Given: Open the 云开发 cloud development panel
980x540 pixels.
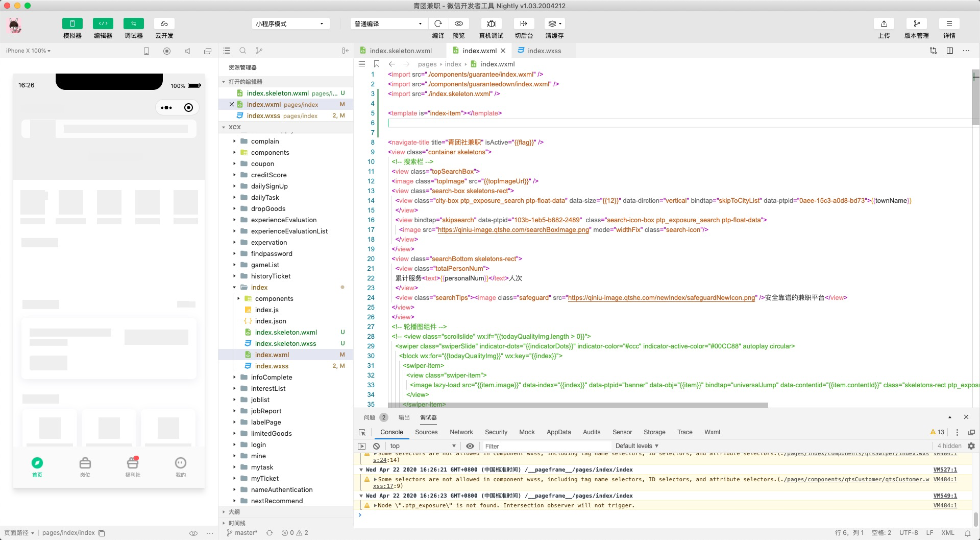Looking at the screenshot, I should pyautogui.click(x=164, y=24).
